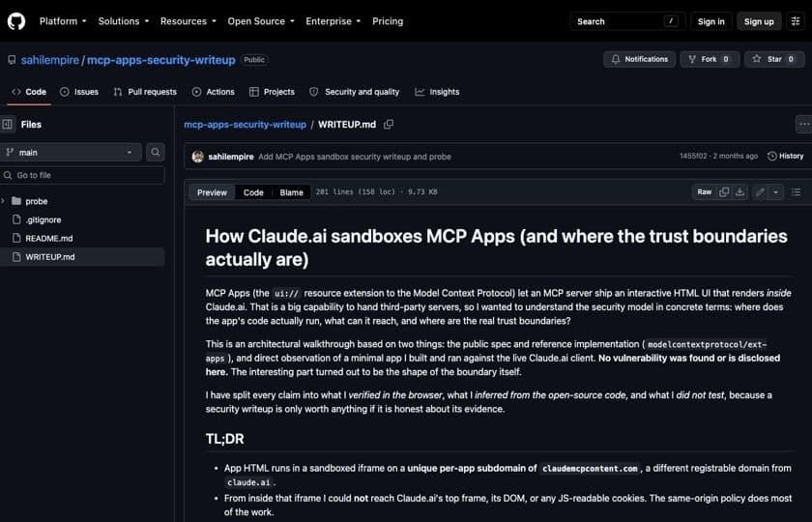
Task: Switch to the Code tab
Action: tap(29, 92)
